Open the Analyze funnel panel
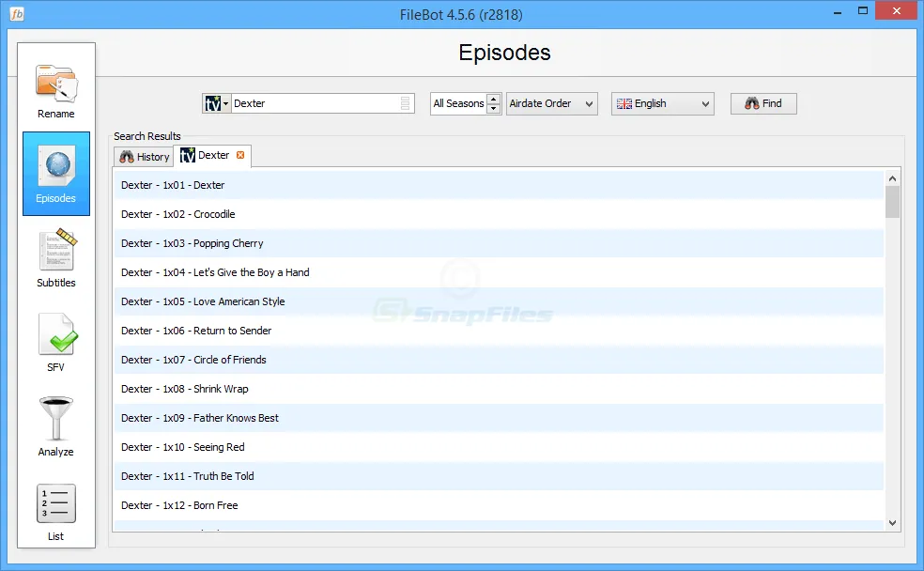Screen dimensions: 924x571 56,426
